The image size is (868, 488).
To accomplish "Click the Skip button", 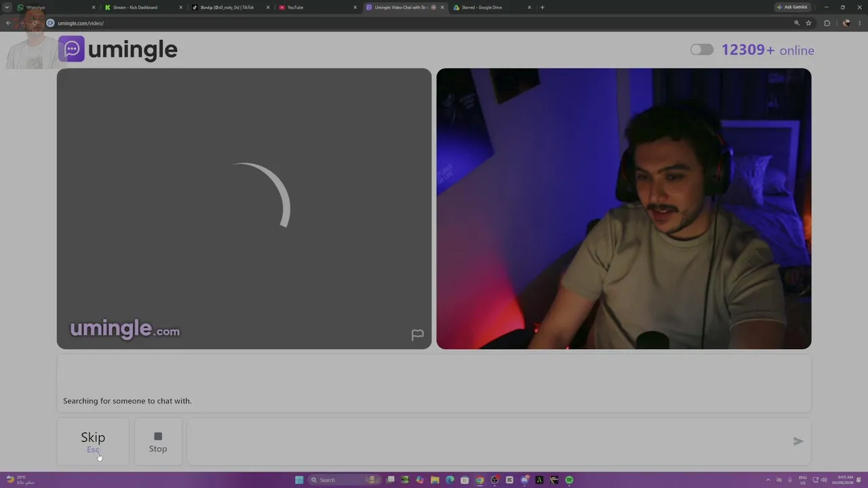I will (x=93, y=441).
